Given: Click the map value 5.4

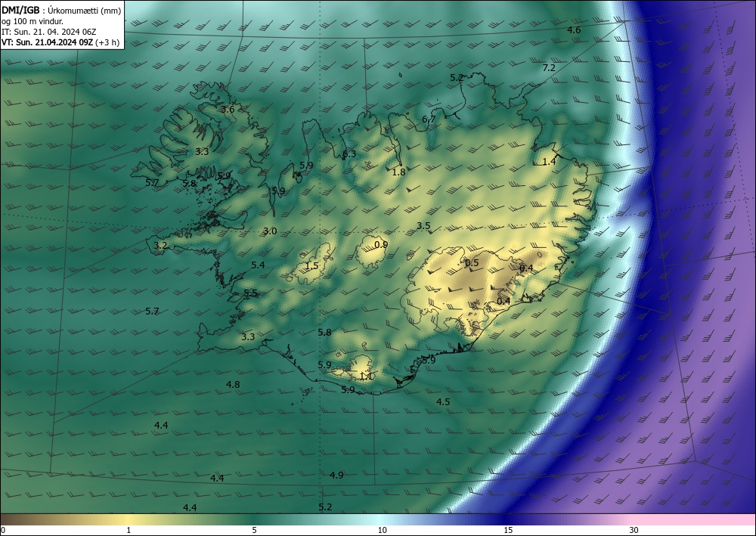Looking at the screenshot, I should pyautogui.click(x=258, y=265).
